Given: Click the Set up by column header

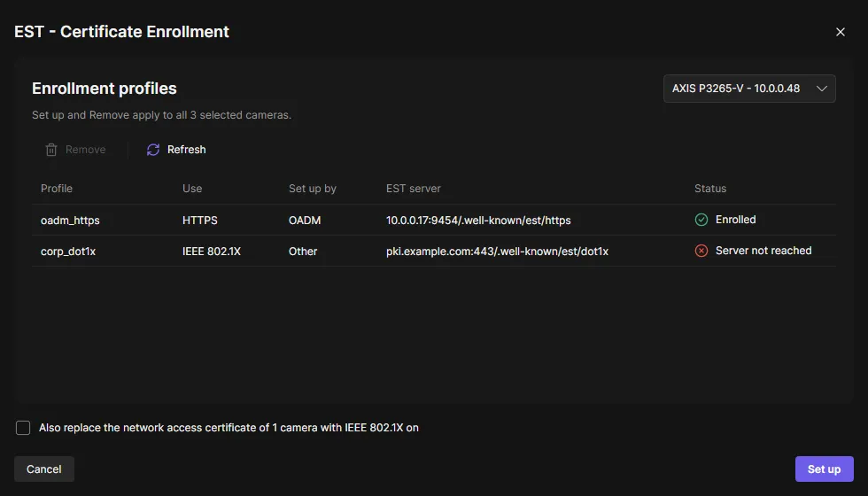Looking at the screenshot, I should [x=312, y=188].
